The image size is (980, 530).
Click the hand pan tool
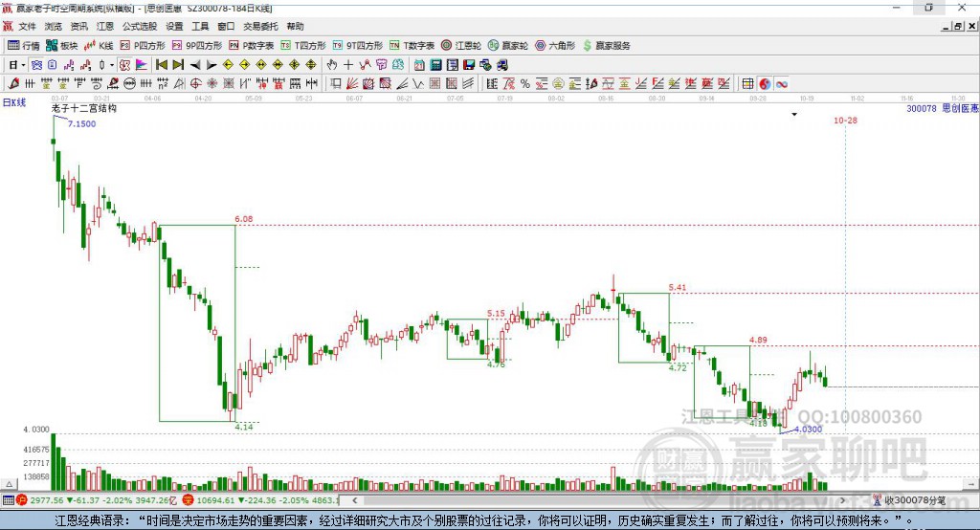point(332,65)
